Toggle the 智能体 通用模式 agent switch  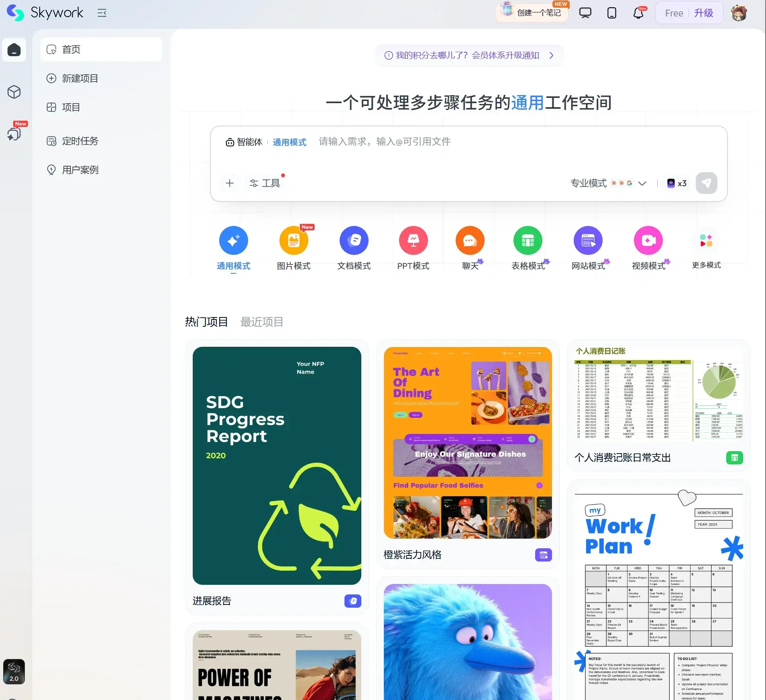[x=266, y=142]
